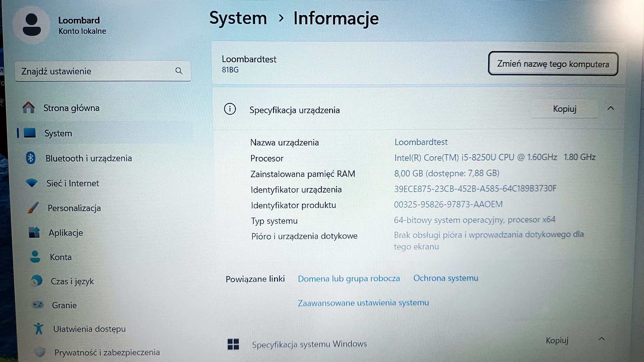Screen dimensions: 644x362
Task: Click the Pióro i urządzenia dotykowe label
Action: click(304, 236)
